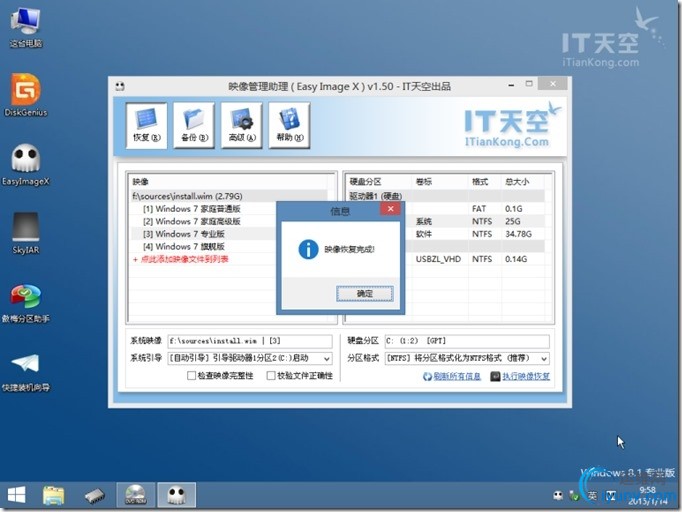This screenshot has width=682, height=512.
Task: Select [4] Windows 7 旗舰版
Action: tap(184, 247)
